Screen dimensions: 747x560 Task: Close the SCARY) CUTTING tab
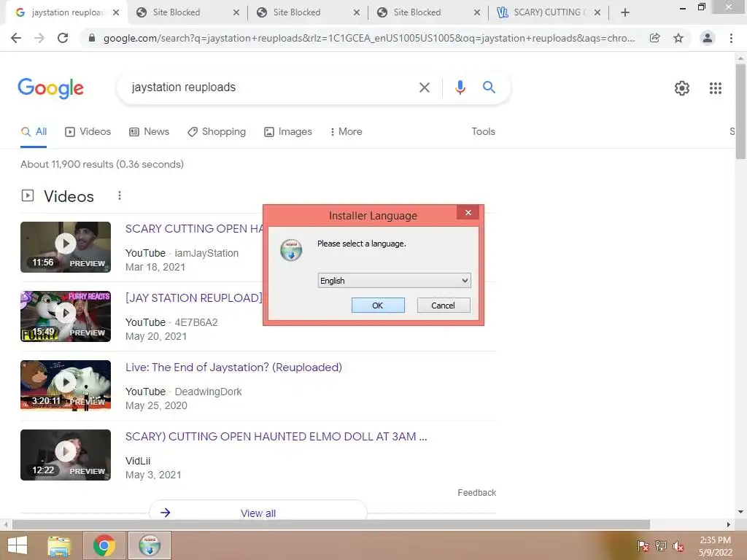coord(597,13)
